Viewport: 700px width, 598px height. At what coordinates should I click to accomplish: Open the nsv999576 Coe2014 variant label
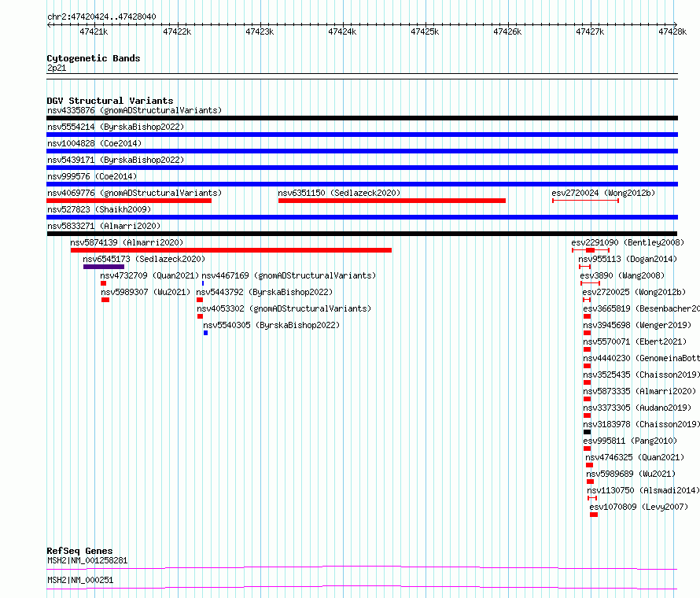click(x=92, y=176)
